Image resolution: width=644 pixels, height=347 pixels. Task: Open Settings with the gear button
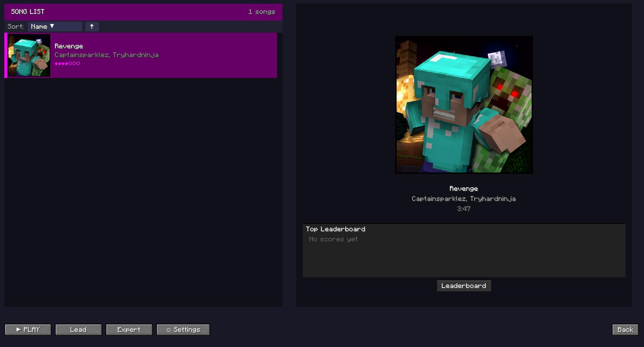183,329
